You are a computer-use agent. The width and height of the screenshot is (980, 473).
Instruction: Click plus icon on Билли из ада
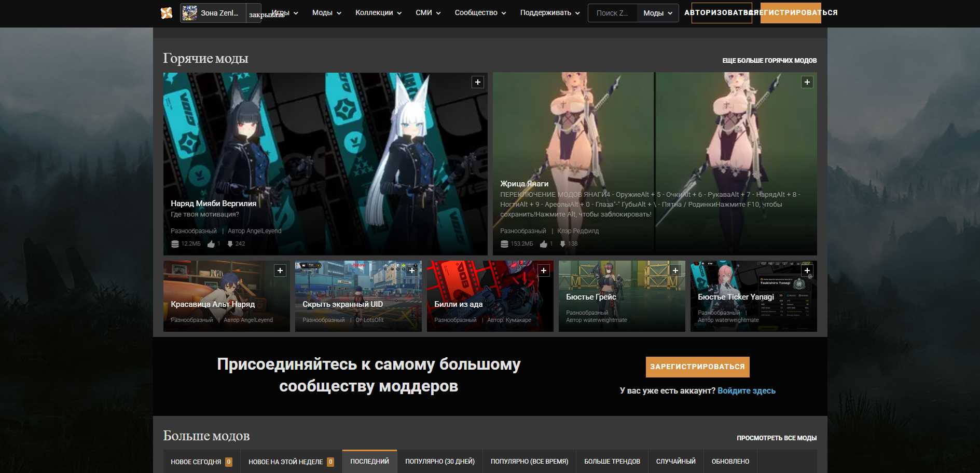[544, 271]
